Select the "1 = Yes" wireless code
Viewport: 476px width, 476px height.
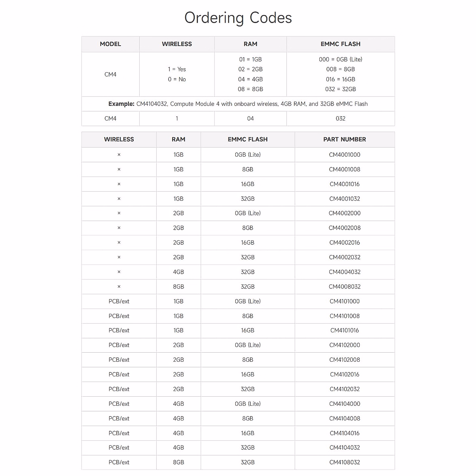[x=177, y=69]
